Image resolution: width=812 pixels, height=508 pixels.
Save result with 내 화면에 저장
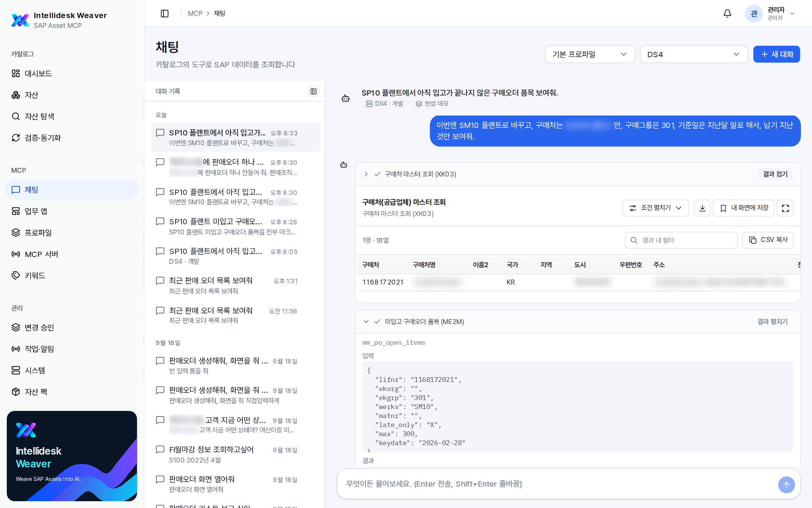pyautogui.click(x=744, y=208)
